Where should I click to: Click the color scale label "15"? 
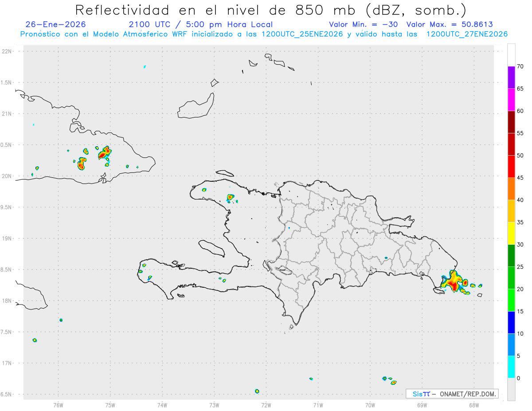click(520, 311)
